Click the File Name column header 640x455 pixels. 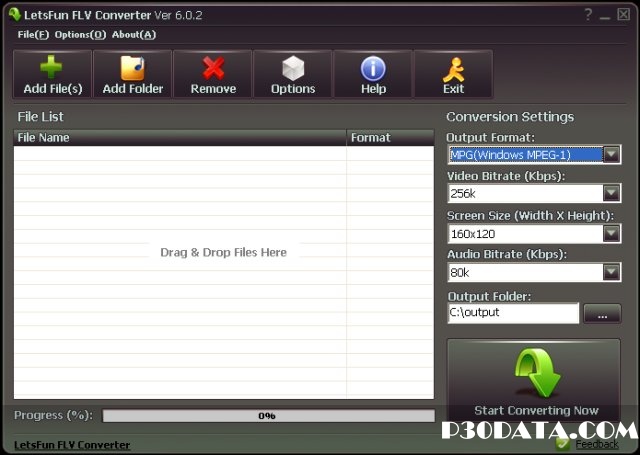180,138
